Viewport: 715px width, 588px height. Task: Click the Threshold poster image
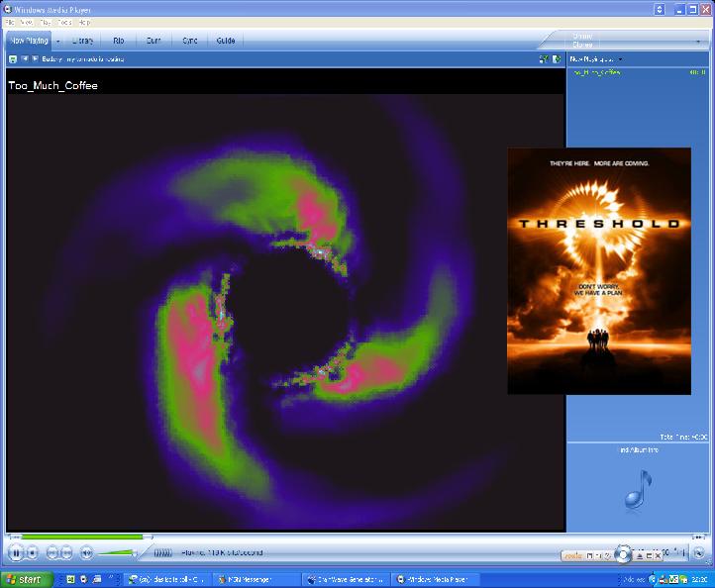click(599, 271)
